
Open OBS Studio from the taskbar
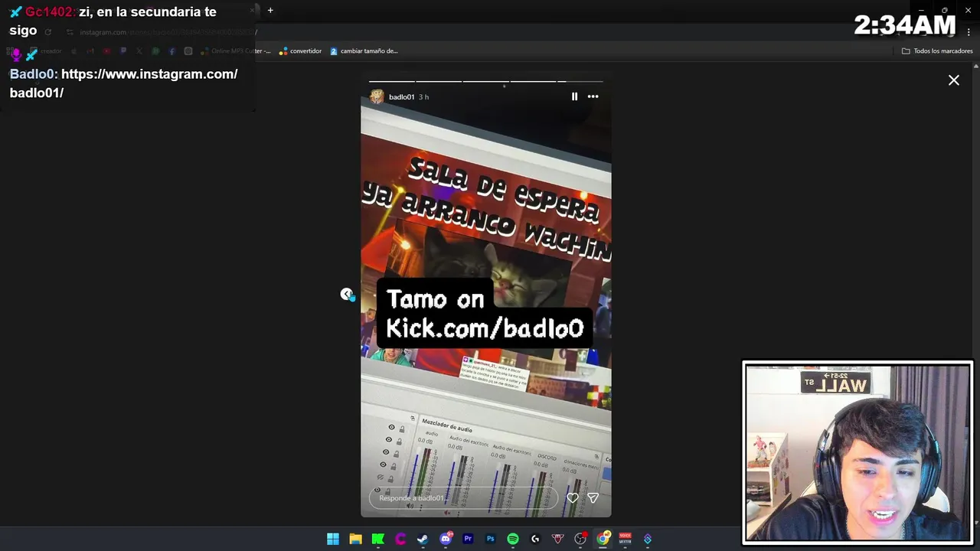tap(580, 539)
